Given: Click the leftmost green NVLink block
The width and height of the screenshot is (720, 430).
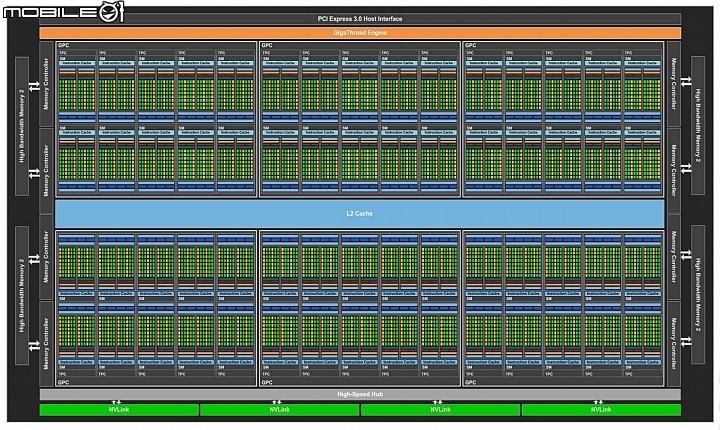Looking at the screenshot, I should point(119,409).
